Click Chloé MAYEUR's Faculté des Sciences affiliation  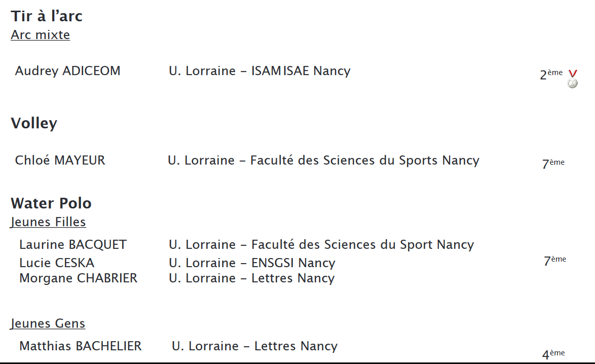[x=323, y=161]
